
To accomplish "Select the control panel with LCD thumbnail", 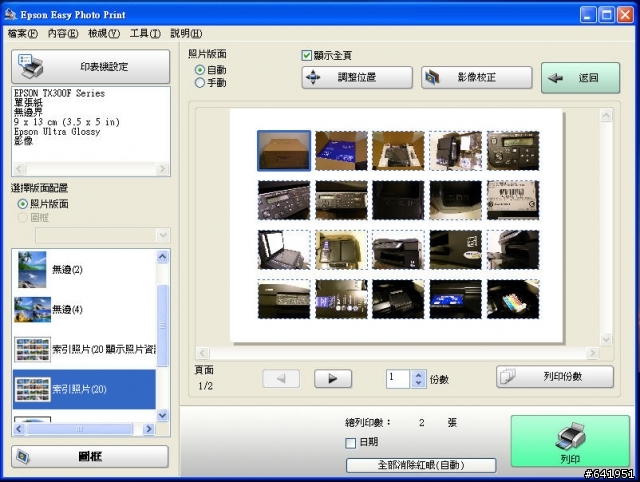I will pyautogui.click(x=513, y=151).
